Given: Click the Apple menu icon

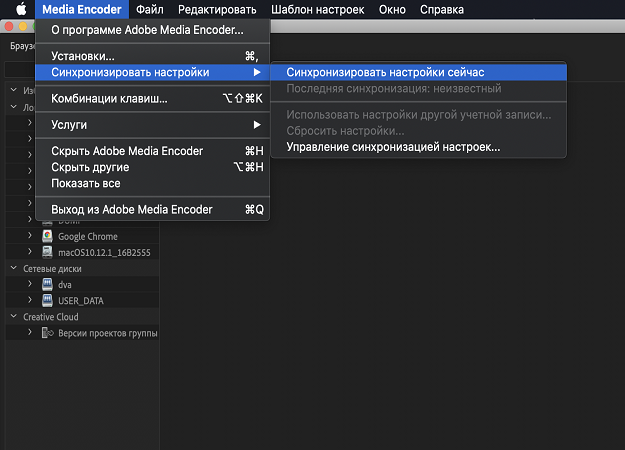Looking at the screenshot, I should pyautogui.click(x=19, y=10).
